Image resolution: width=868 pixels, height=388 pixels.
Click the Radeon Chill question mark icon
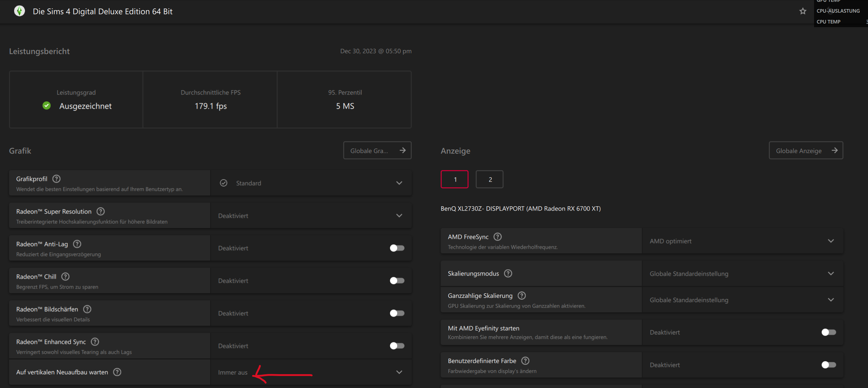click(66, 277)
